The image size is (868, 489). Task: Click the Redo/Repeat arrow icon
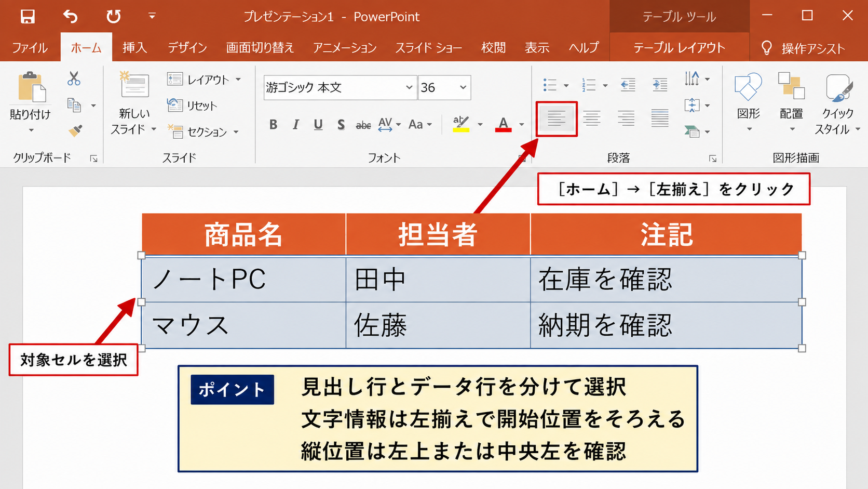(x=113, y=16)
